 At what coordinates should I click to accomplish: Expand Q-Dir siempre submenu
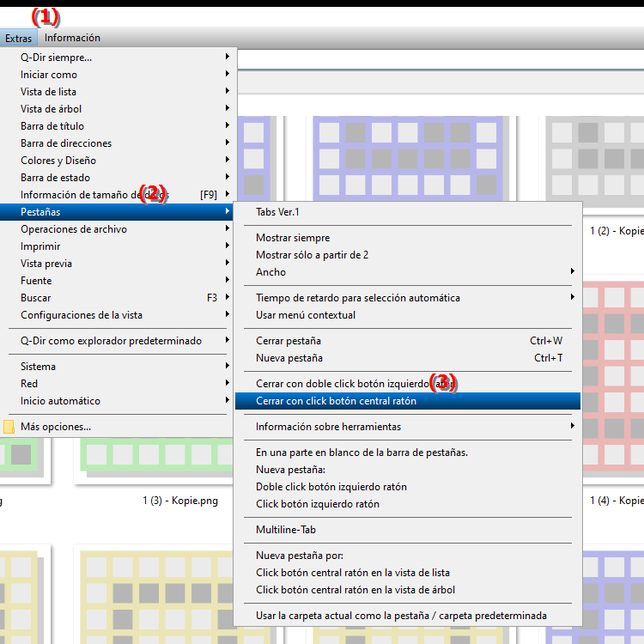point(117,57)
